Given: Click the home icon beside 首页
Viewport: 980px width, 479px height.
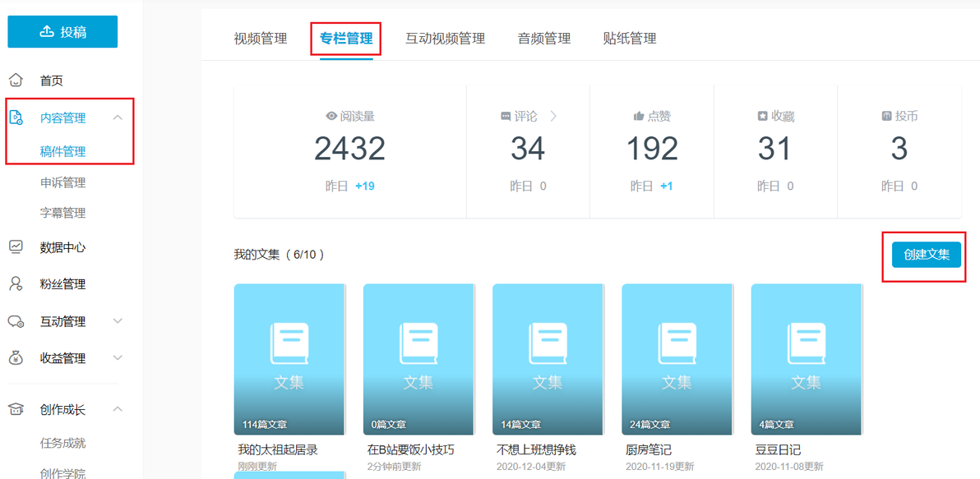Looking at the screenshot, I should (x=16, y=80).
